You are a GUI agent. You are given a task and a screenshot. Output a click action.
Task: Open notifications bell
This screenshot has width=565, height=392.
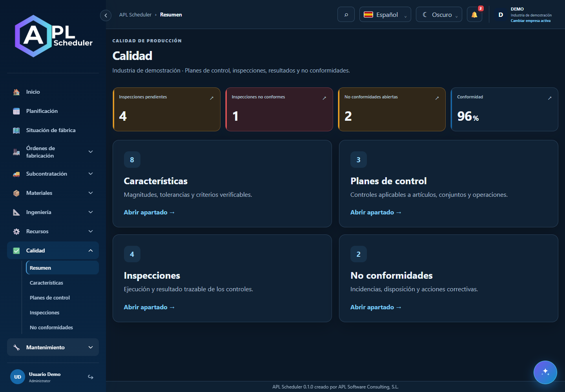pos(474,15)
